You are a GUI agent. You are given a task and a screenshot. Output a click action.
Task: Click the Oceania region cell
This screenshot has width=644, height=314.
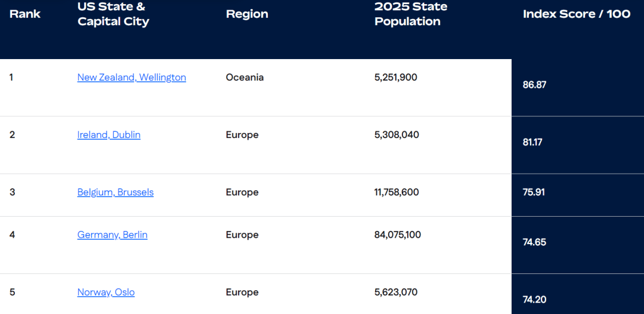coord(245,77)
